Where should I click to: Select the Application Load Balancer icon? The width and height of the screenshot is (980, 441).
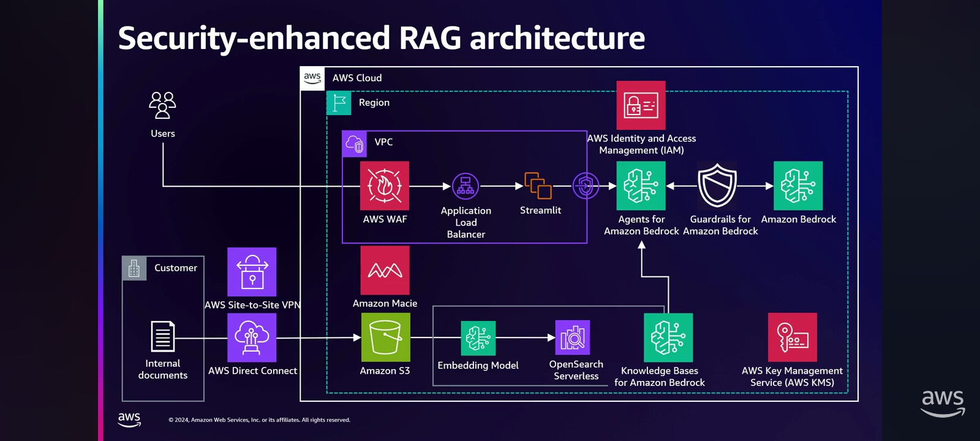click(466, 186)
